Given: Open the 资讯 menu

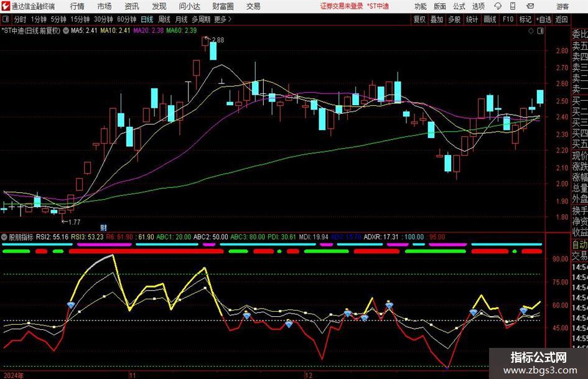Looking at the screenshot, I should (x=132, y=6).
